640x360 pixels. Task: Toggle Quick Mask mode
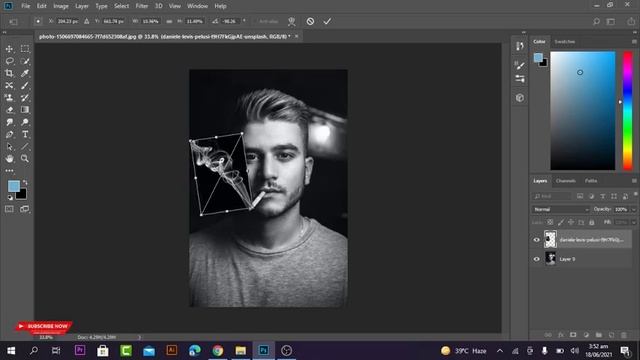[9, 209]
